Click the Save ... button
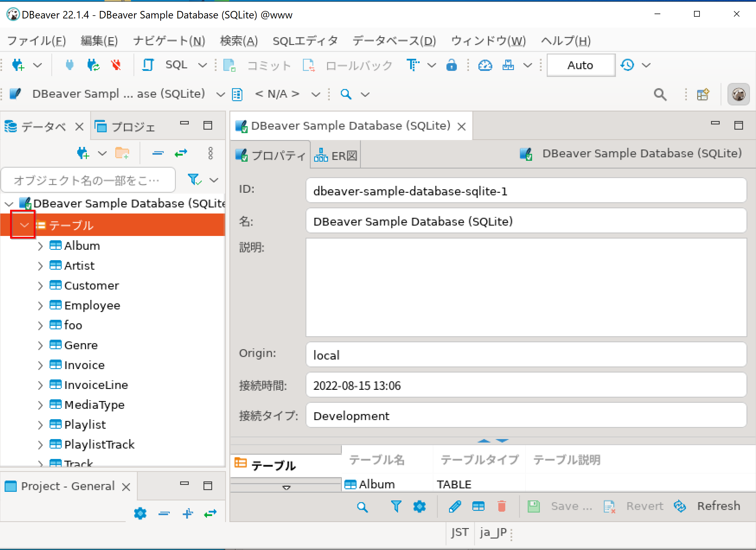 pyautogui.click(x=560, y=506)
